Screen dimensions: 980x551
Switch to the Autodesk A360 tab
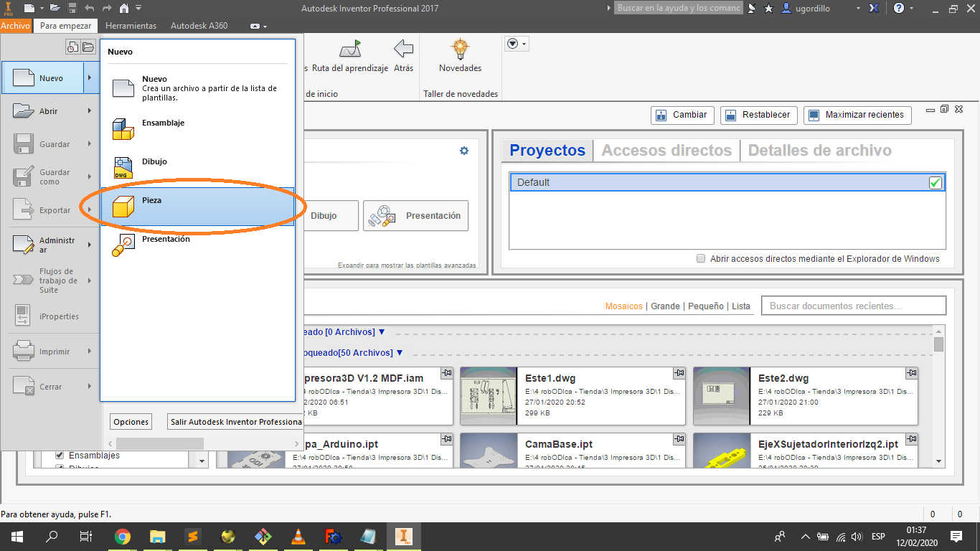pos(199,26)
